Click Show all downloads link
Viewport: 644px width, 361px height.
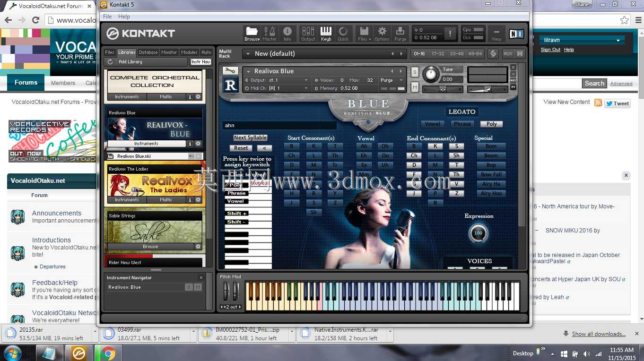[599, 334]
